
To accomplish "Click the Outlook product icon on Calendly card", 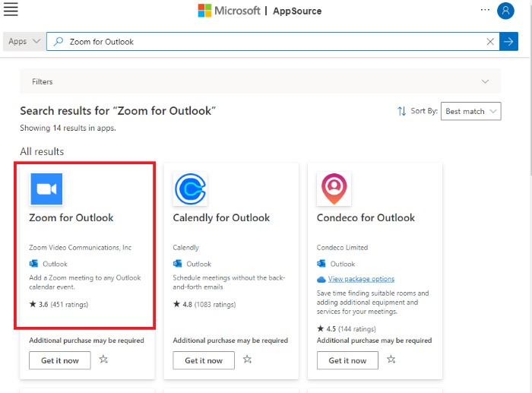I will 178,263.
